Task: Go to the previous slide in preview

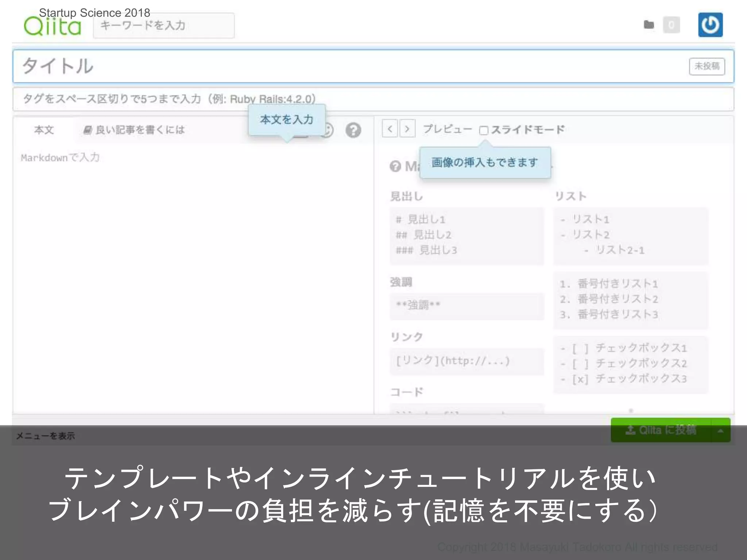Action: pos(390,129)
